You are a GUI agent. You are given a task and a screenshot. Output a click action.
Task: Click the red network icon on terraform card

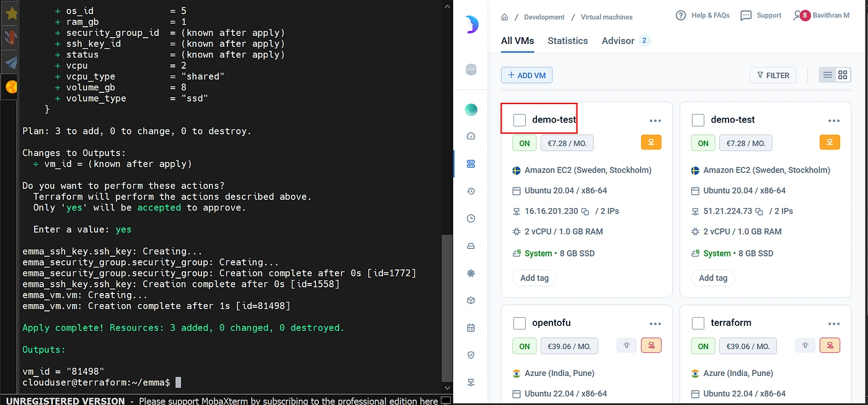830,346
